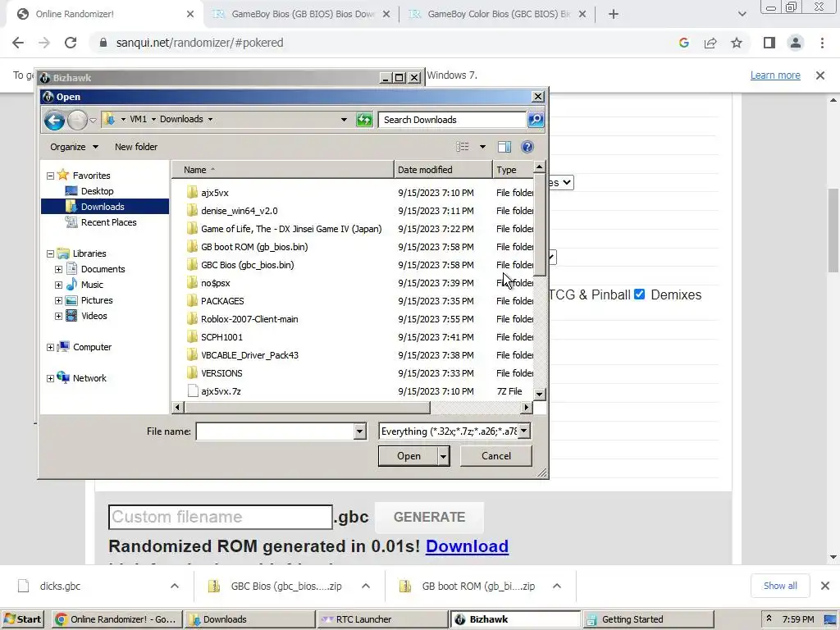Select the denise_win64_v2.0 folder
840x630 pixels.
point(239,211)
